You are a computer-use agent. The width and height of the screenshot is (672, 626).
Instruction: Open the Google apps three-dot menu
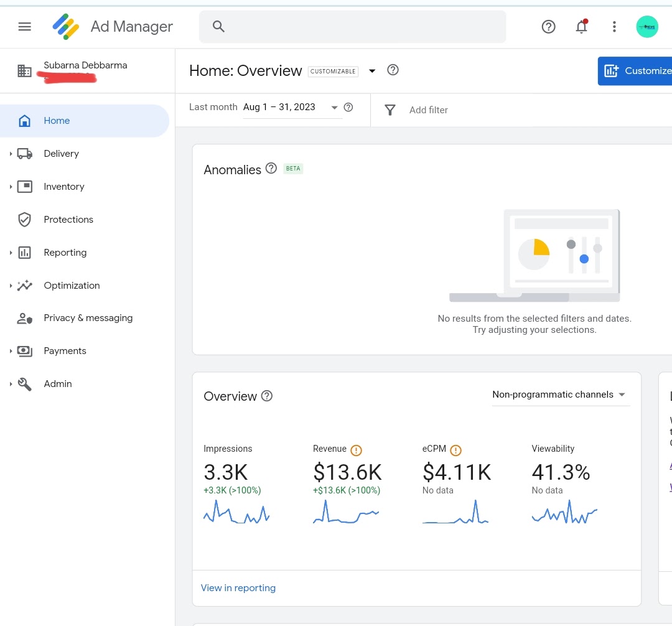tap(614, 27)
